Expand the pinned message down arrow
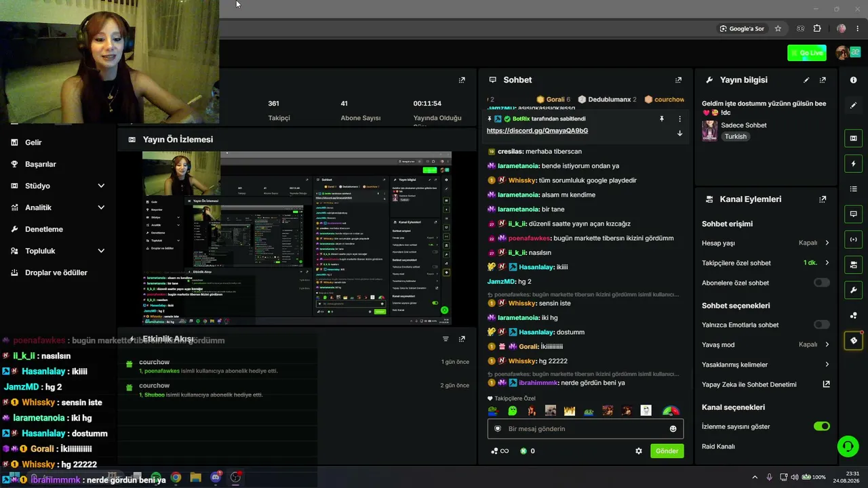 pos(679,133)
